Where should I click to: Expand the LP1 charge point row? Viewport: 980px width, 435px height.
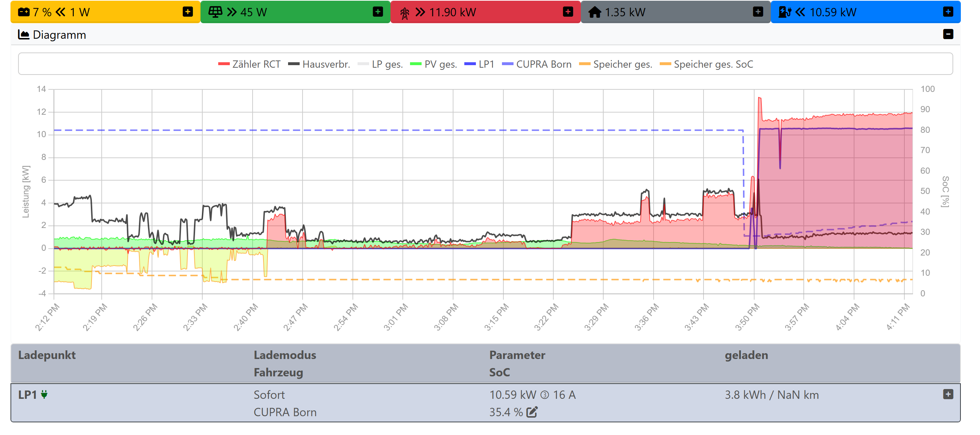point(948,394)
